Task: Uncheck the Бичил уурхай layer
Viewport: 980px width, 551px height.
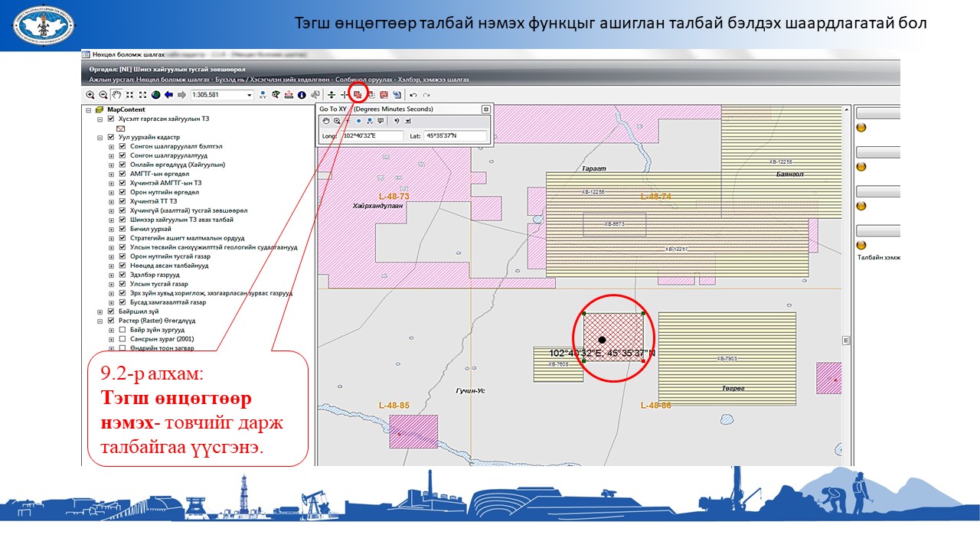Action: 122,229
